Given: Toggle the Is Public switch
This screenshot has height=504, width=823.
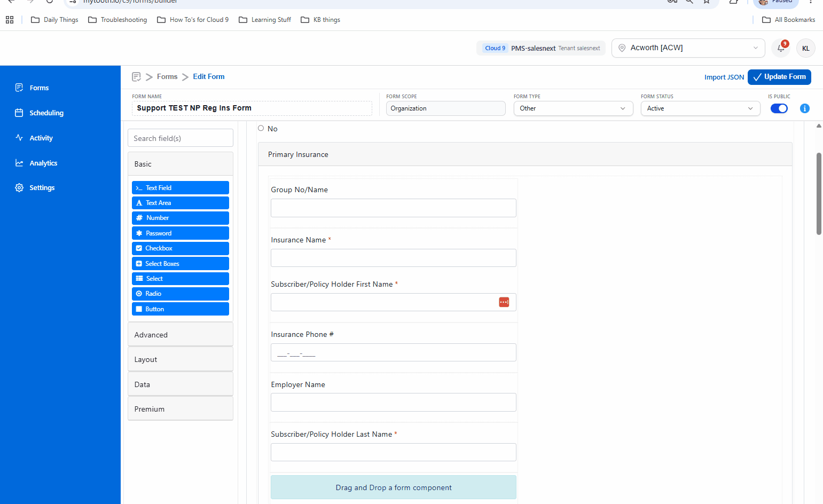Looking at the screenshot, I should 779,108.
